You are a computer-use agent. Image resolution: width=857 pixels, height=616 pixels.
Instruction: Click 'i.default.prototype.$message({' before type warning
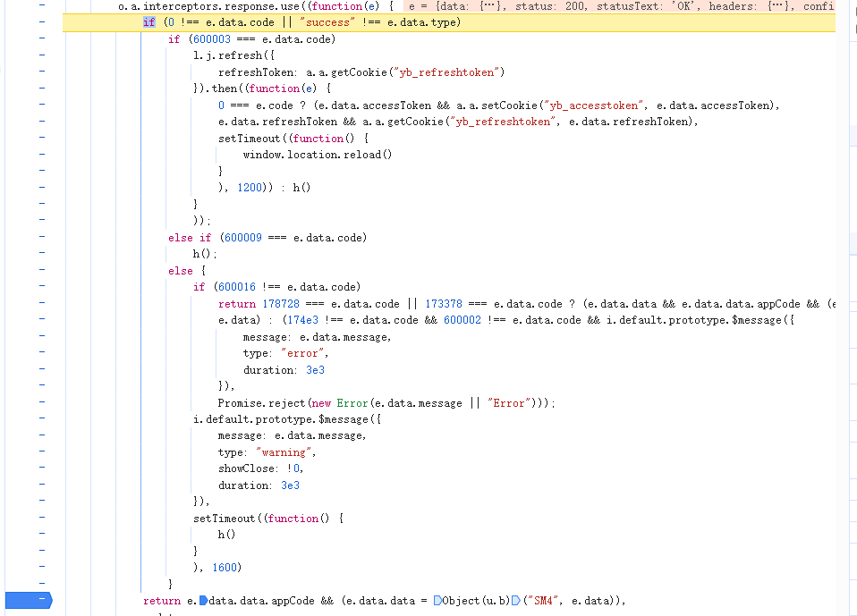click(x=287, y=419)
